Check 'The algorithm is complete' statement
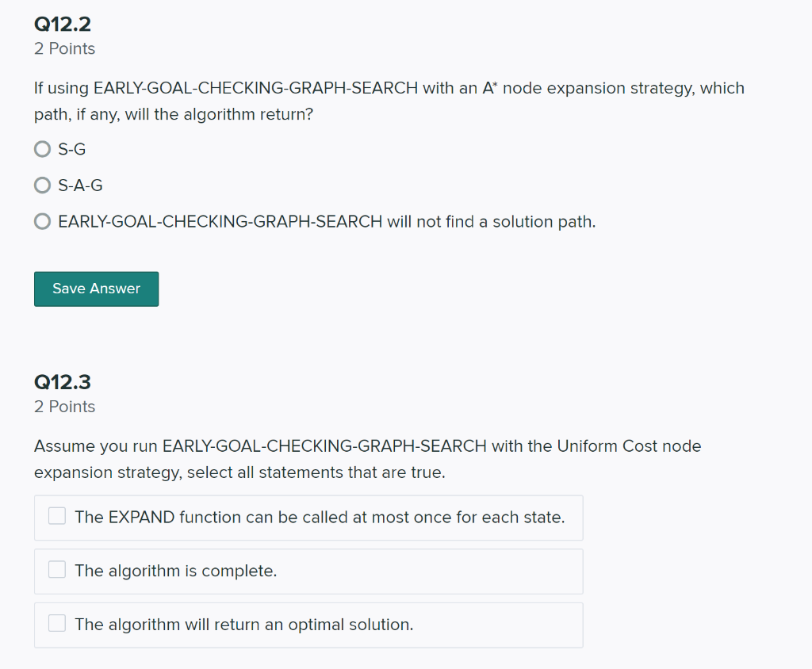The image size is (812, 669). pos(56,568)
